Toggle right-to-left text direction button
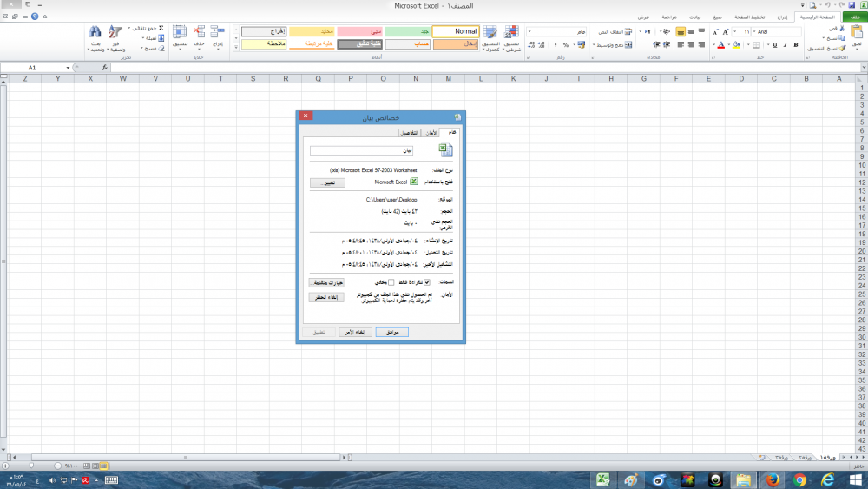This screenshot has width=868, height=489. [x=648, y=32]
